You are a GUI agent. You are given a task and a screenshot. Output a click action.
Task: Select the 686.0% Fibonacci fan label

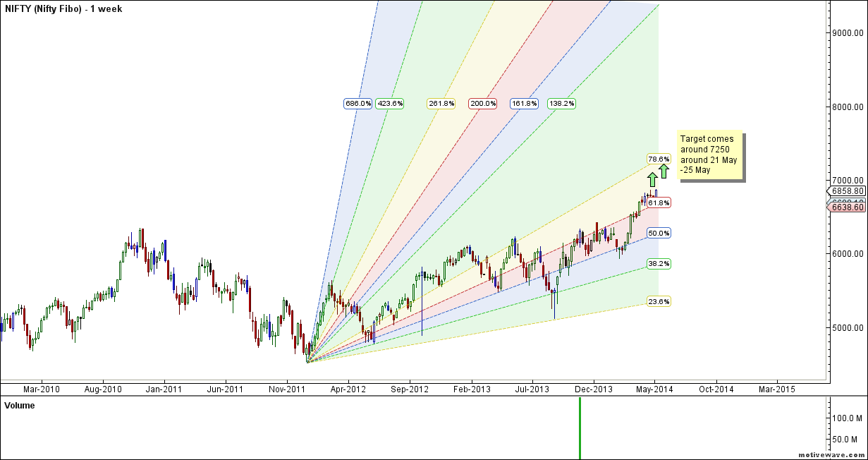coord(357,104)
